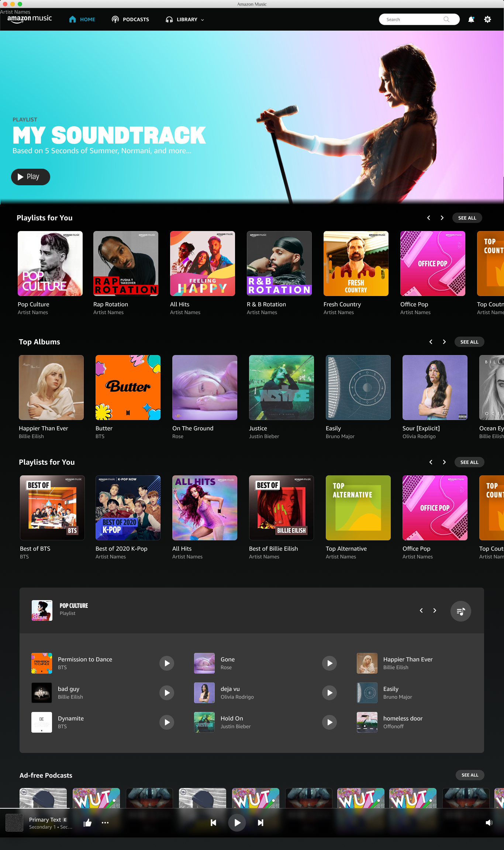Skip to previous track
This screenshot has width=504, height=850.
tap(213, 823)
